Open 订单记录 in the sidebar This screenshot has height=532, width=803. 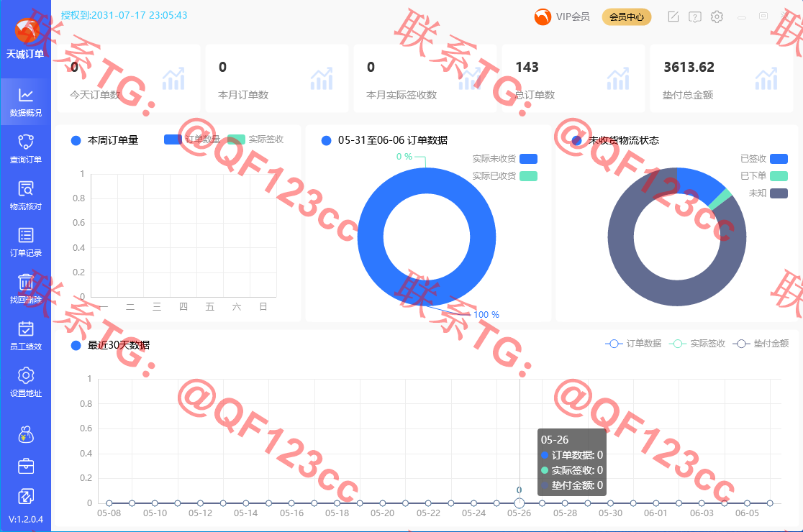(x=26, y=242)
